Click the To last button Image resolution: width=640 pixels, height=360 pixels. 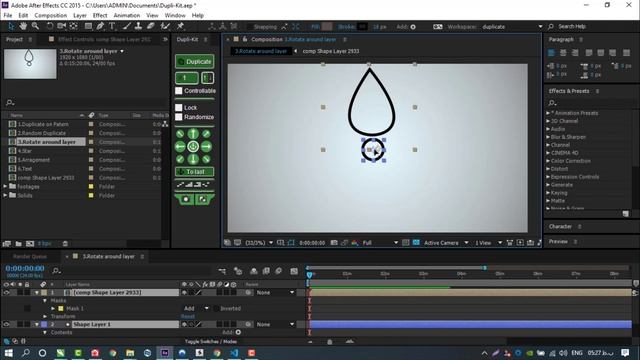coord(195,172)
